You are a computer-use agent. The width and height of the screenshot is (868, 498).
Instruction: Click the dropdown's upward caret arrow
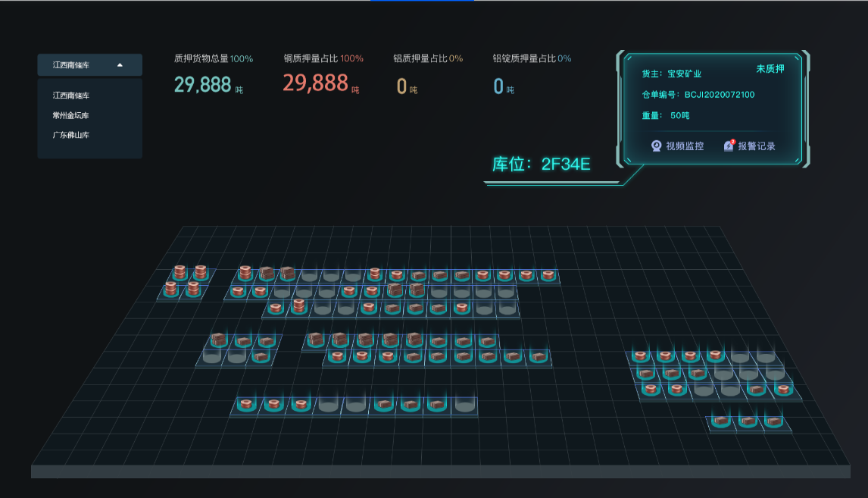120,65
